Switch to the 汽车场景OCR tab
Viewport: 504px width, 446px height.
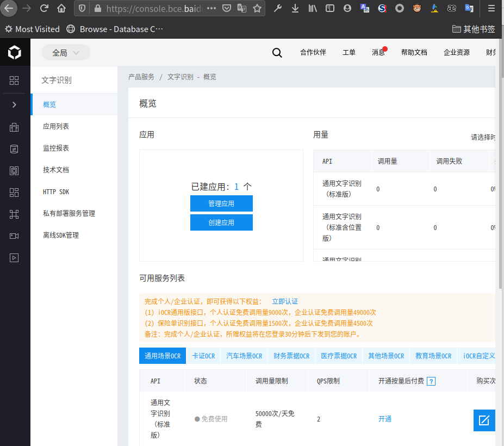(244, 356)
